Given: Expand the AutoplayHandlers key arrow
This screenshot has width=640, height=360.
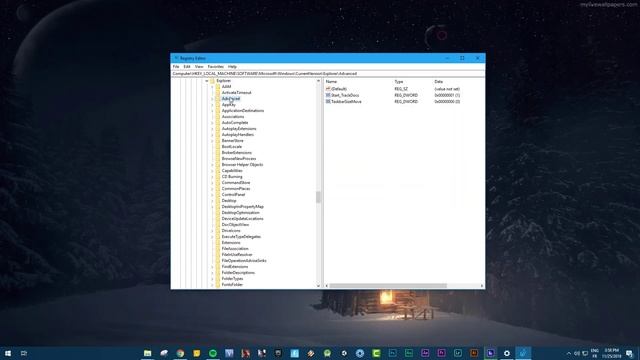Looking at the screenshot, I should pos(212,135).
